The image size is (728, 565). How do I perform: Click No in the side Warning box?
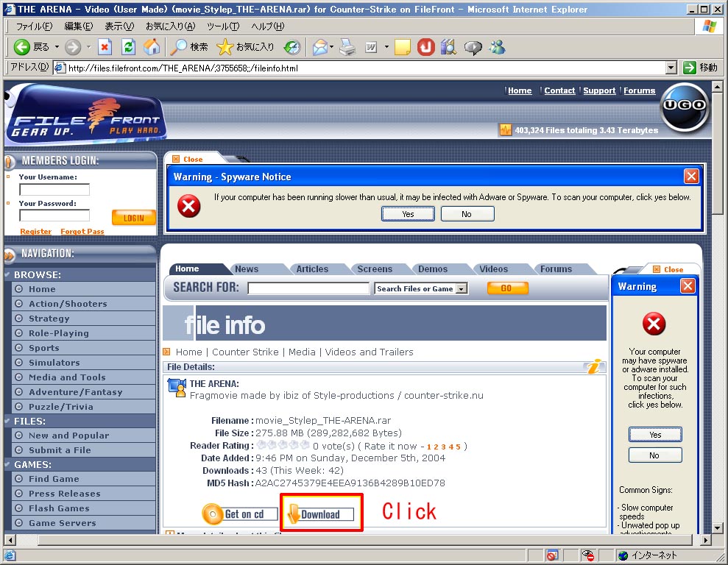click(654, 455)
